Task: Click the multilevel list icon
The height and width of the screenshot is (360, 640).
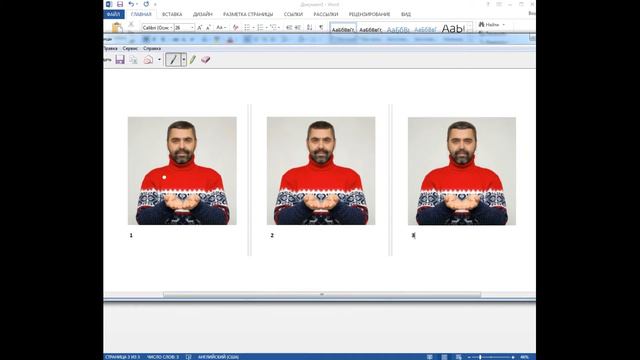Action: (274, 27)
